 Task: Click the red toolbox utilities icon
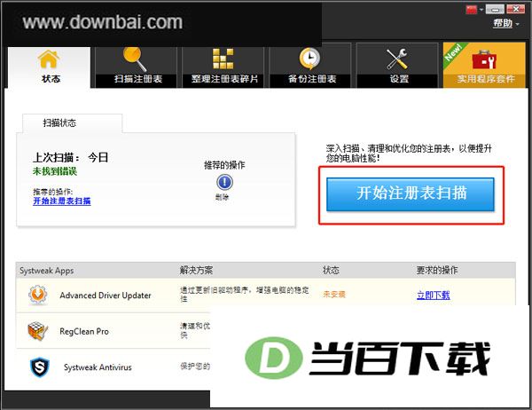484,59
